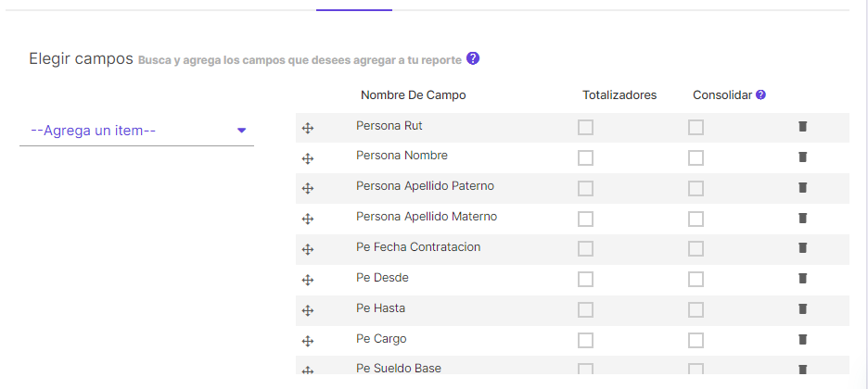Remove Persona Nombre using trash icon

click(802, 157)
